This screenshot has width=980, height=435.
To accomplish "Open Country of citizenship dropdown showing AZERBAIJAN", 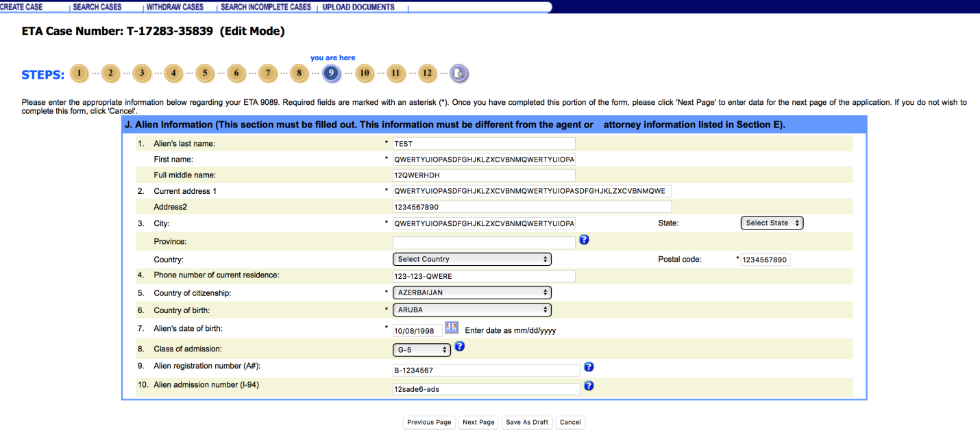I will (x=472, y=293).
